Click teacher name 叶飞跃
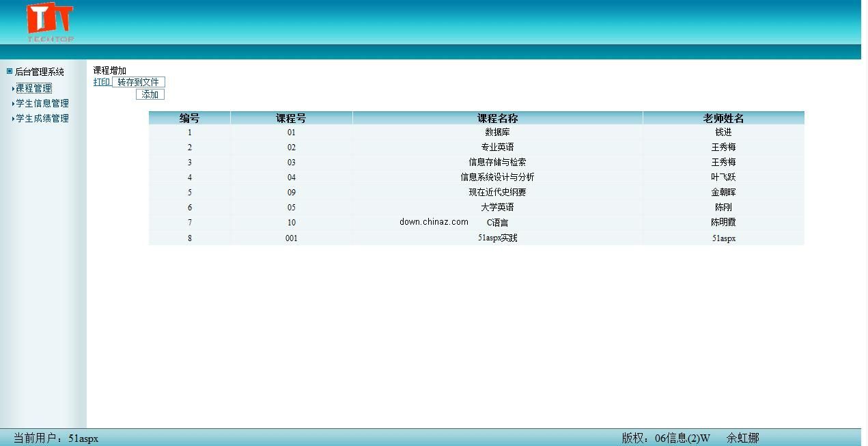The width and height of the screenshot is (868, 446). tap(724, 178)
